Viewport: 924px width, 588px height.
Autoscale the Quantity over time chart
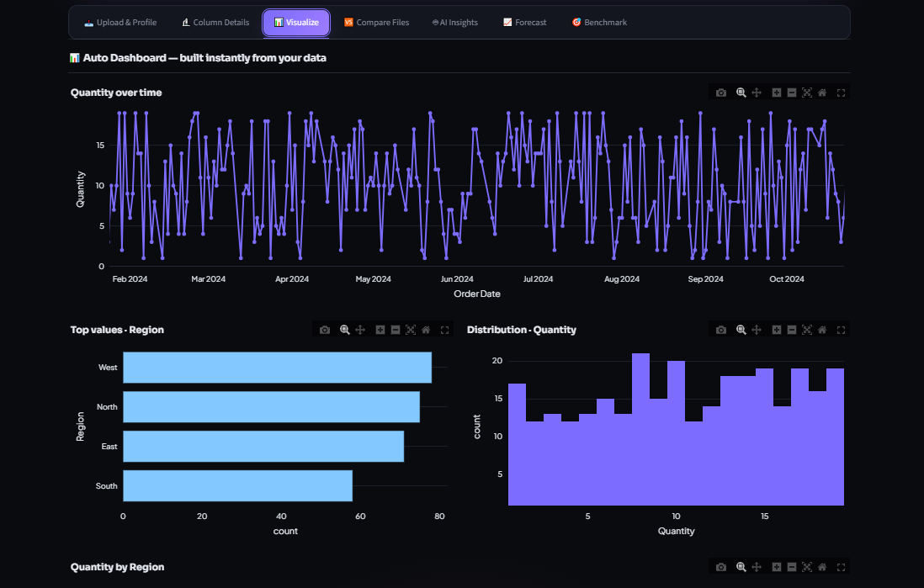(x=807, y=93)
